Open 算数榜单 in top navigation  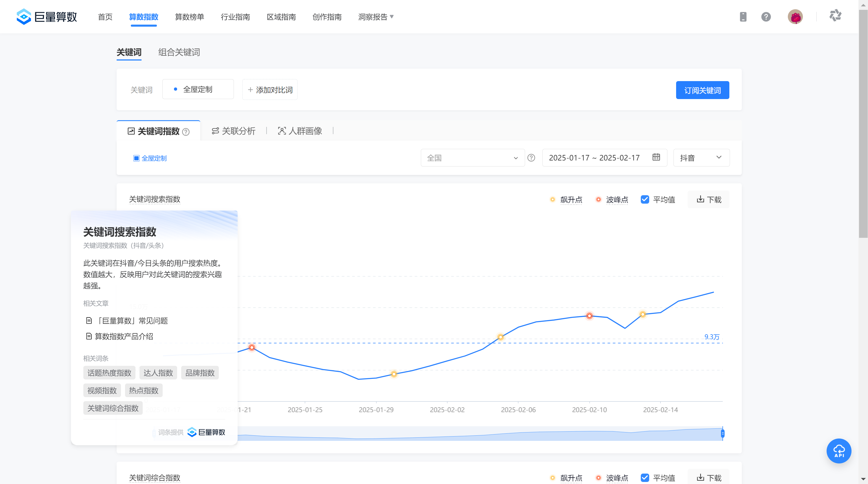pyautogui.click(x=189, y=17)
